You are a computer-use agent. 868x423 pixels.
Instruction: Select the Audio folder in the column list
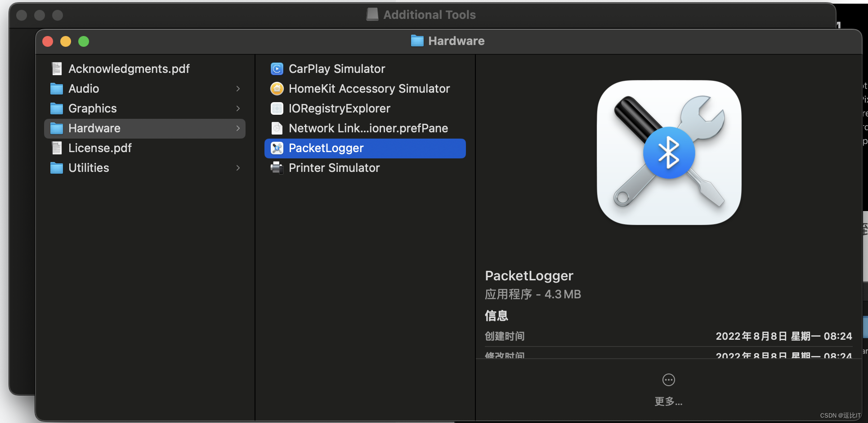click(x=84, y=89)
